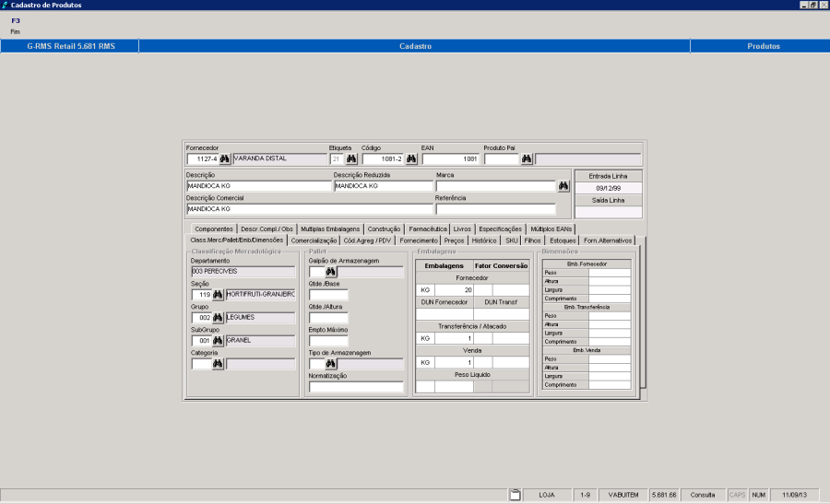
Task: Go to the Estoques tab
Action: pyautogui.click(x=562, y=240)
